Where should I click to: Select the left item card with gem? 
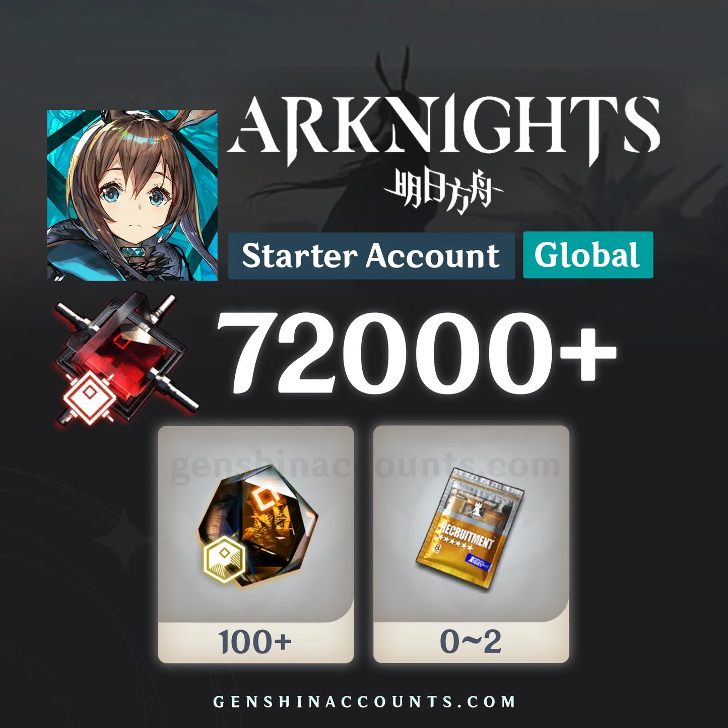(256, 544)
